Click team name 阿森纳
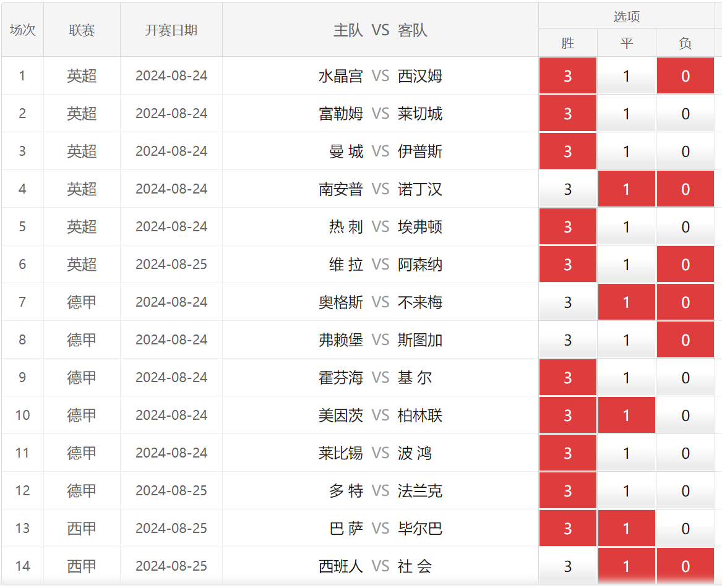 pos(420,265)
